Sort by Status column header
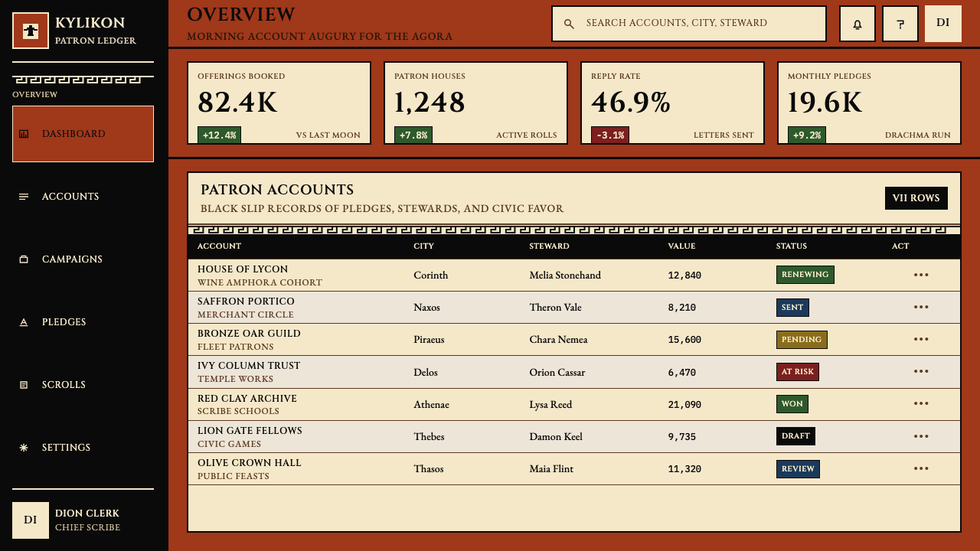 [x=792, y=246]
